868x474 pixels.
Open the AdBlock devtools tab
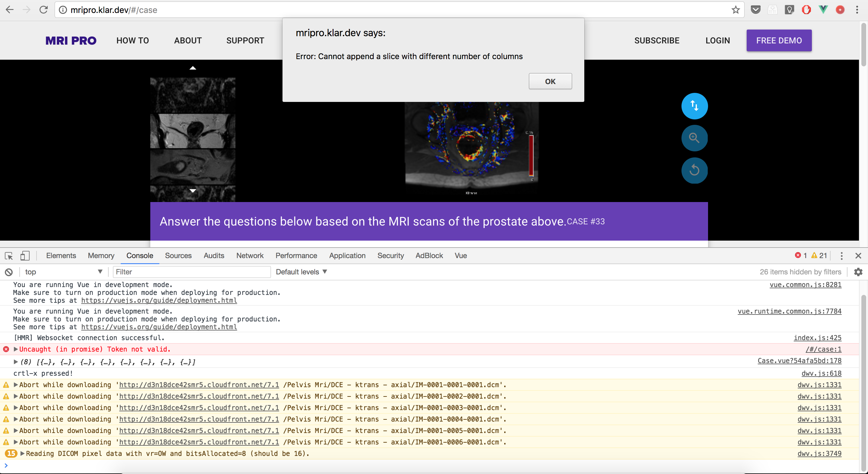coord(429,255)
